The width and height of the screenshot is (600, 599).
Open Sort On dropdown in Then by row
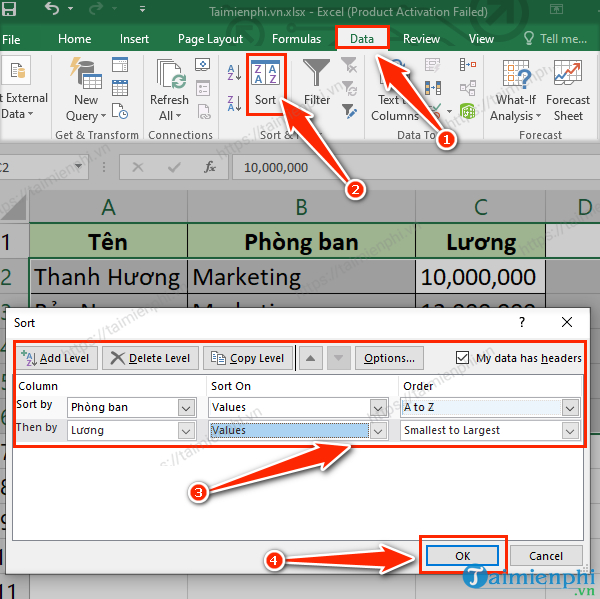pos(378,431)
